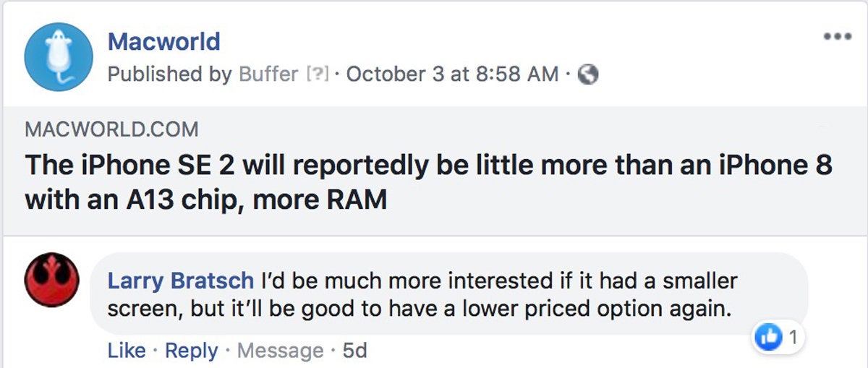The width and height of the screenshot is (868, 368).
Task: Open the Macworld page name link
Action: click(164, 41)
